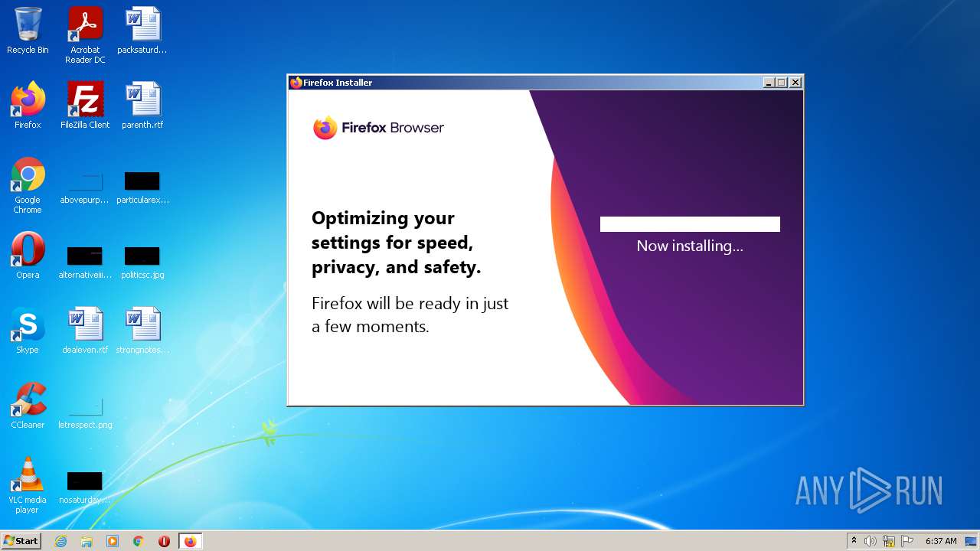Viewport: 980px width, 551px height.
Task: Open Internet Explorer in the taskbar
Action: pyautogui.click(x=60, y=541)
